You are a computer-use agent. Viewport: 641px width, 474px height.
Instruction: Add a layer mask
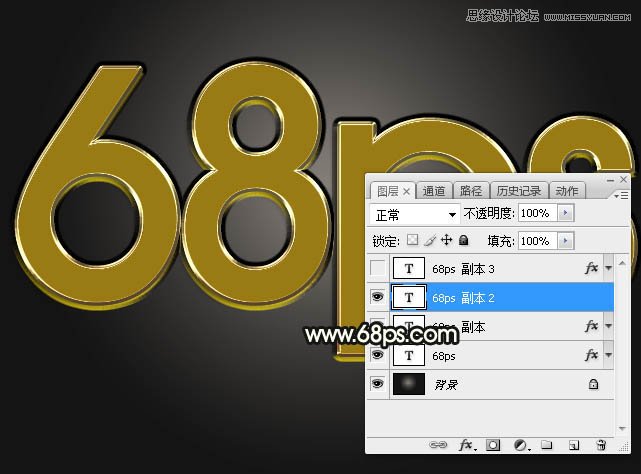493,445
